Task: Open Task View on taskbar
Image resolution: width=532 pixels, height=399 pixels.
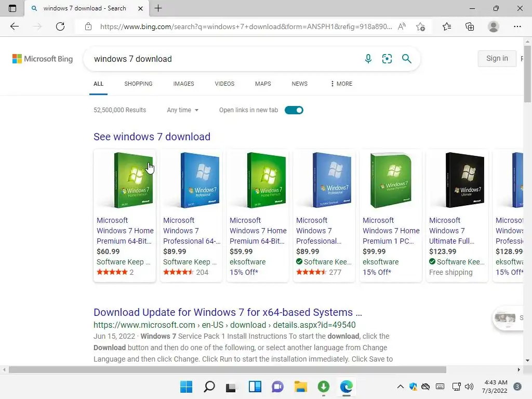Action: [x=231, y=387]
